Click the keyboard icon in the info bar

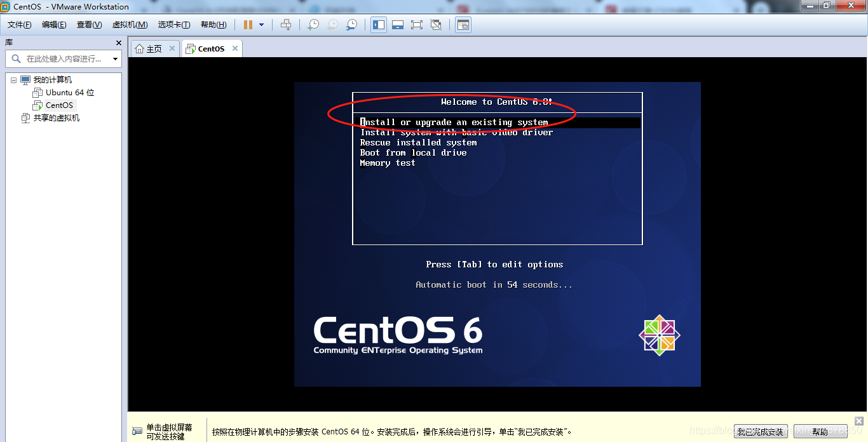click(x=137, y=431)
